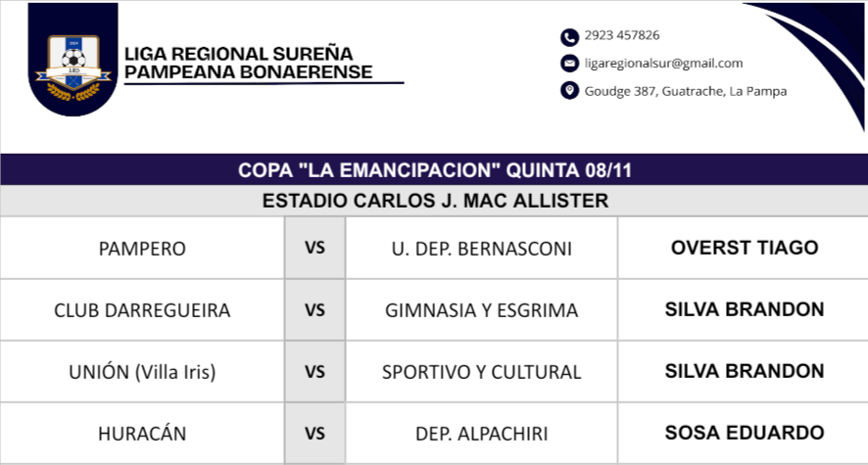The height and width of the screenshot is (465, 868).
Task: Click the phone icon
Action: 569,37
